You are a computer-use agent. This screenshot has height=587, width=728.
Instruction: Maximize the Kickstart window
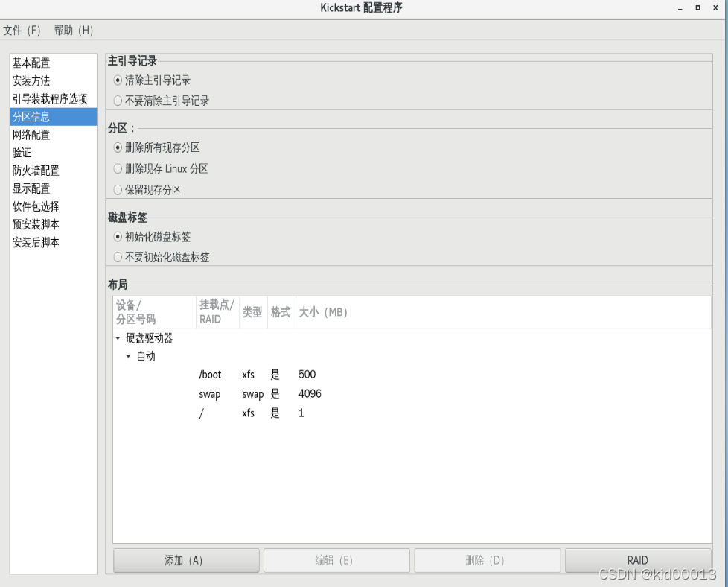pos(697,8)
